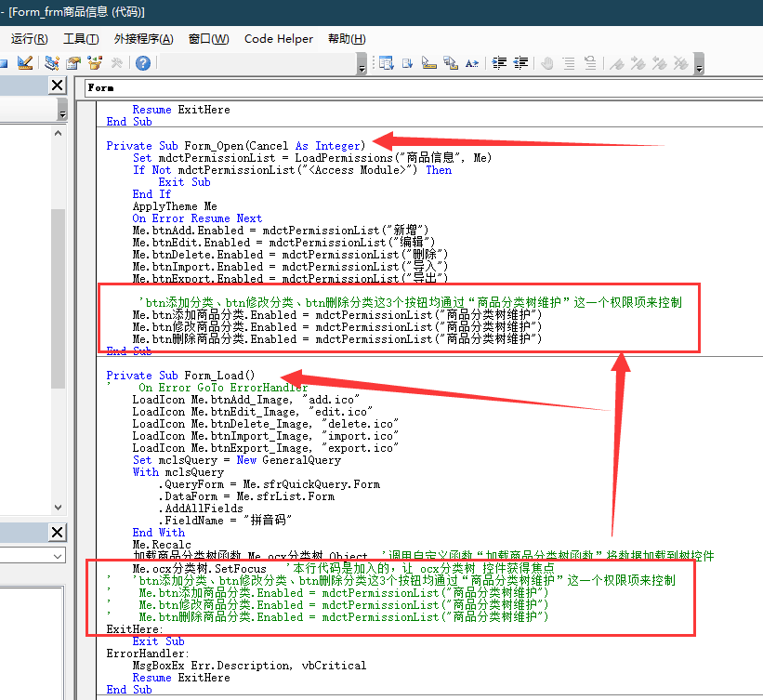Click the "Set mclsQuery = New GeneralQuery" line
This screenshot has height=700, width=763.
pyautogui.click(x=237, y=460)
